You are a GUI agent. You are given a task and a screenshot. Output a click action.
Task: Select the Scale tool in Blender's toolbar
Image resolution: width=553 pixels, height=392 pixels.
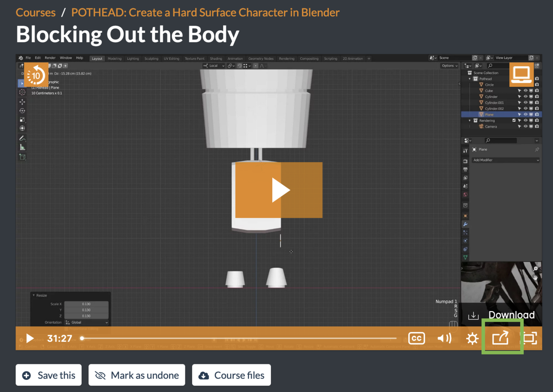pos(22,120)
